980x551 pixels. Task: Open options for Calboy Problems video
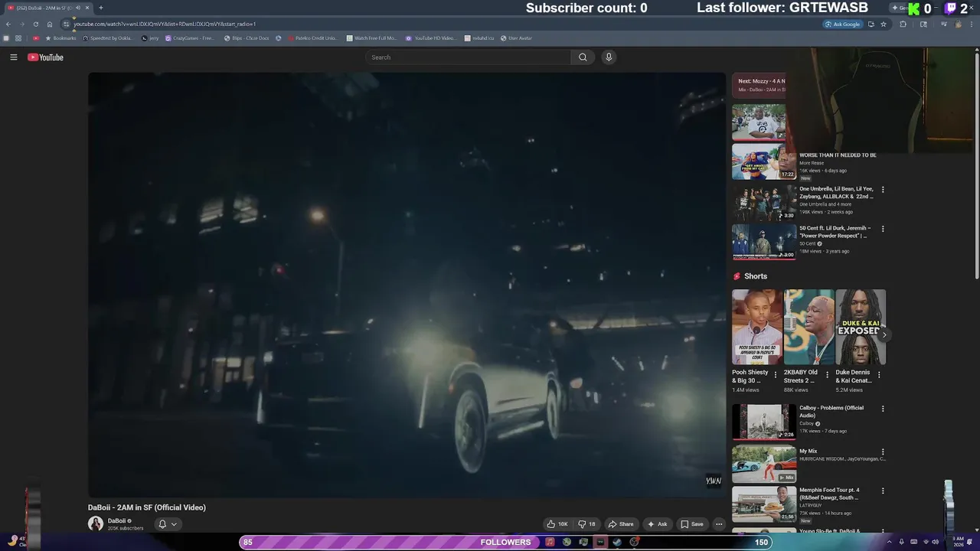[x=883, y=409]
